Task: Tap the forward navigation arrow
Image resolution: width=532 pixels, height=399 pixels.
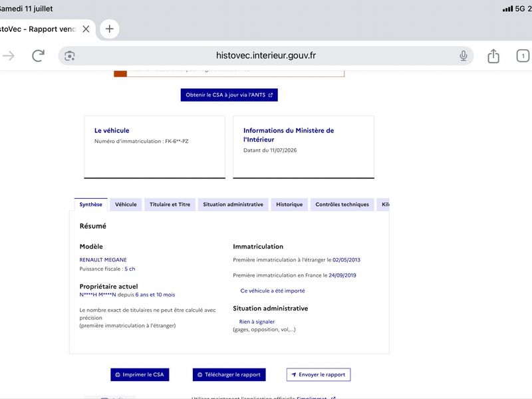Action: pyautogui.click(x=9, y=56)
